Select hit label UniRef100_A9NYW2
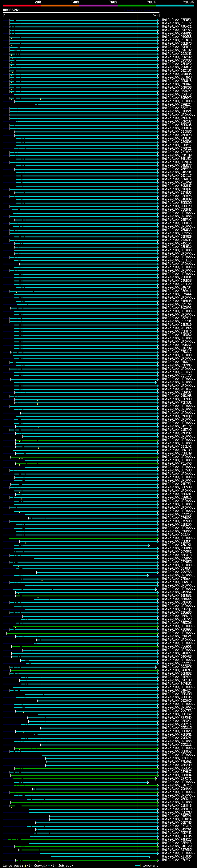The height and width of the screenshot is (868, 197). click(x=176, y=57)
